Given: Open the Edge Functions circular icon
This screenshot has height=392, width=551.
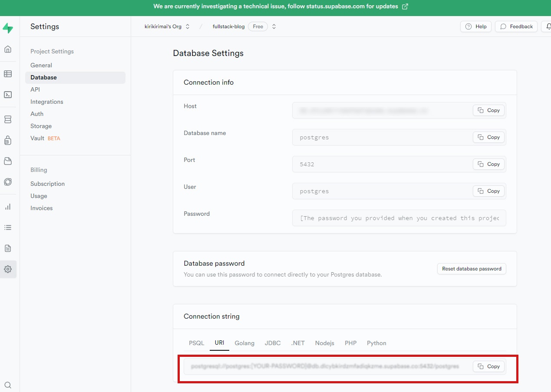Looking at the screenshot, I should [8, 182].
